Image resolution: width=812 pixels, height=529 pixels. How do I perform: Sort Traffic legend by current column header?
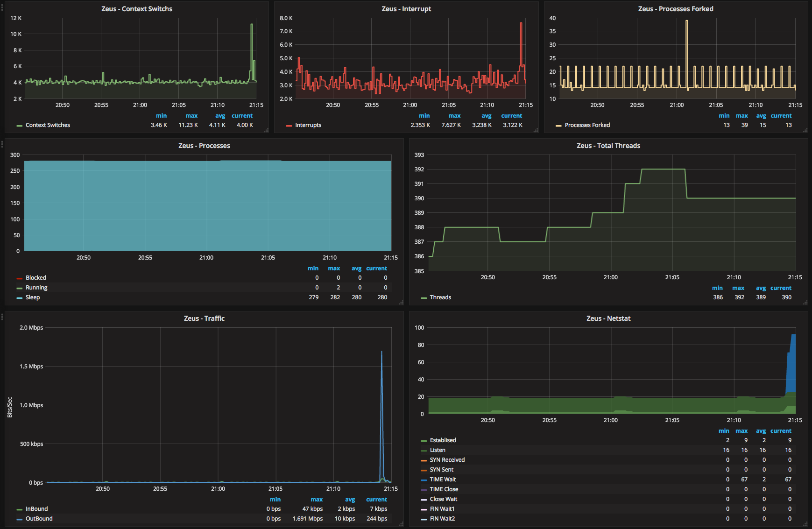click(x=376, y=500)
